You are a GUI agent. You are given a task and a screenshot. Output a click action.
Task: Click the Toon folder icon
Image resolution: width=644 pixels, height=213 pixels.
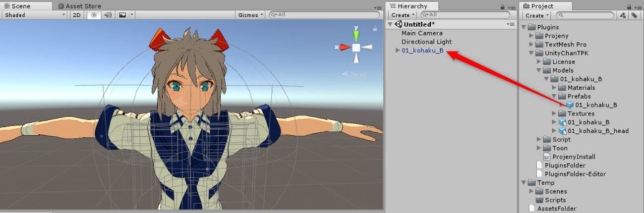tap(547, 148)
